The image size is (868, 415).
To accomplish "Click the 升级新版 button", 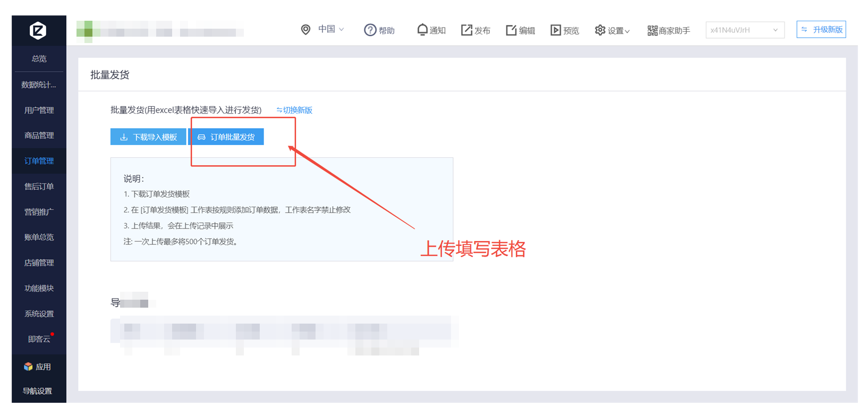I will tap(821, 30).
